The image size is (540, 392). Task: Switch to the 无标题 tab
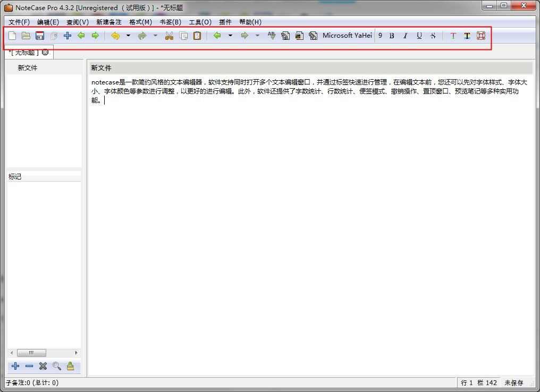pyautogui.click(x=22, y=52)
